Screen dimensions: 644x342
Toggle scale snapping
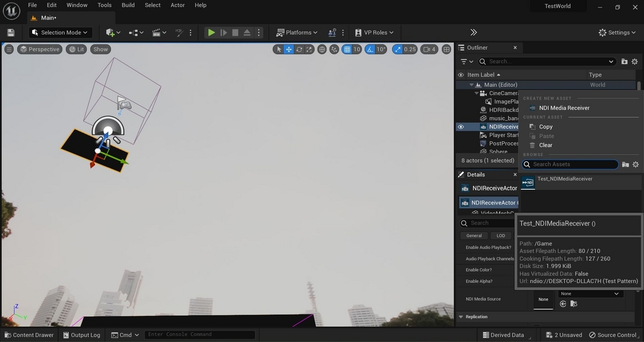coord(397,49)
